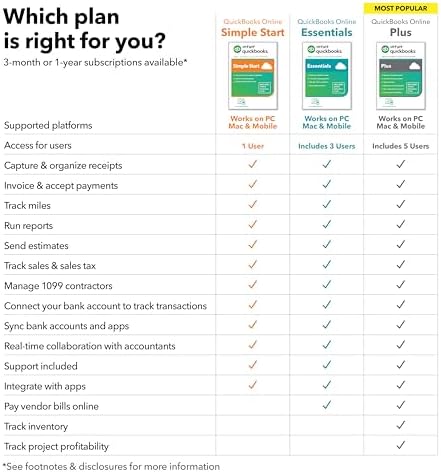Click the Simple Start product box image

tap(253, 76)
